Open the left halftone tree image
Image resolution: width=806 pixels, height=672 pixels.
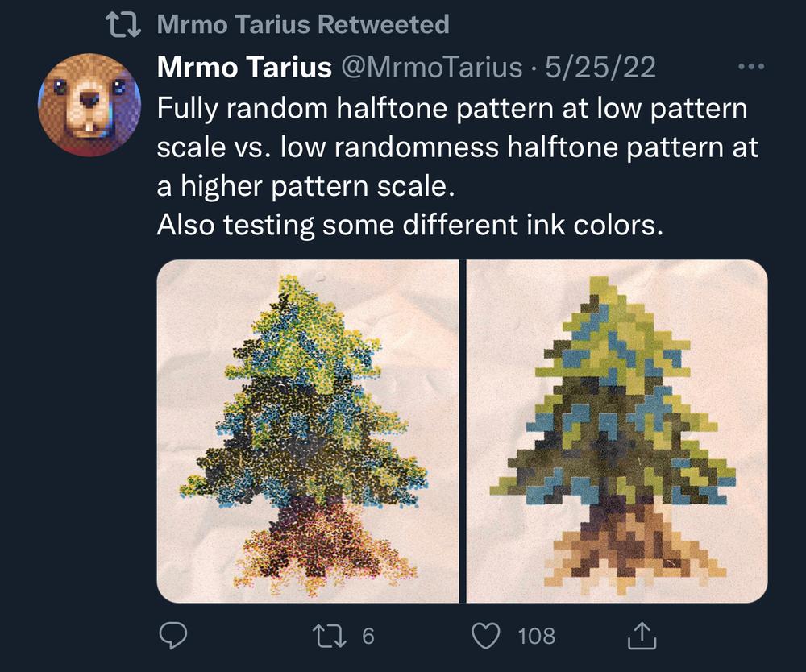pyautogui.click(x=307, y=431)
